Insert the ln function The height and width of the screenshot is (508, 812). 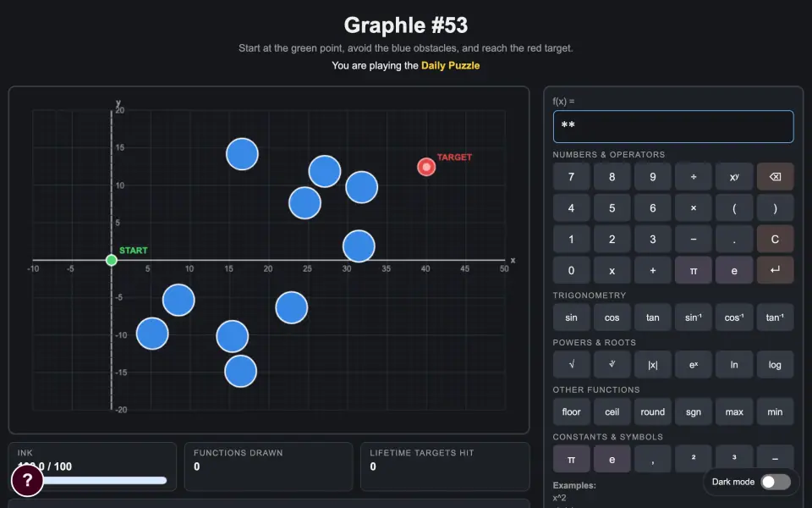[734, 364]
